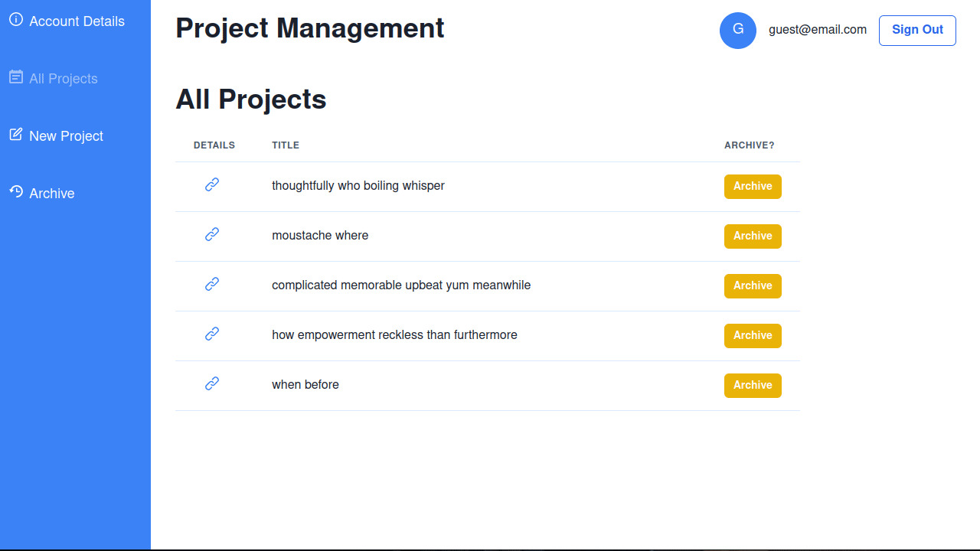Click the DETAILS column header

pyautogui.click(x=214, y=145)
